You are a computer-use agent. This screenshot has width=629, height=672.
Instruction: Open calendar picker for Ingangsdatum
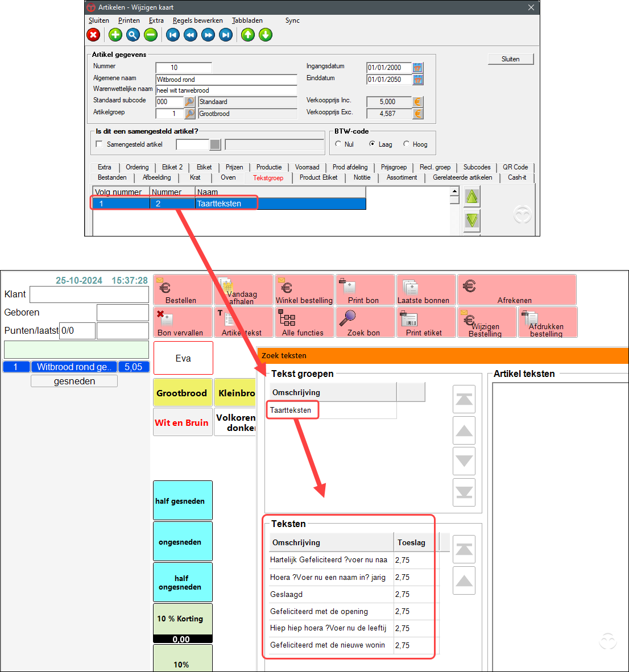417,67
